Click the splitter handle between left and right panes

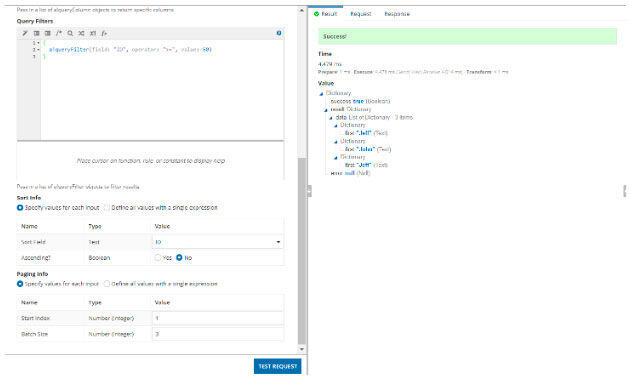pos(309,191)
